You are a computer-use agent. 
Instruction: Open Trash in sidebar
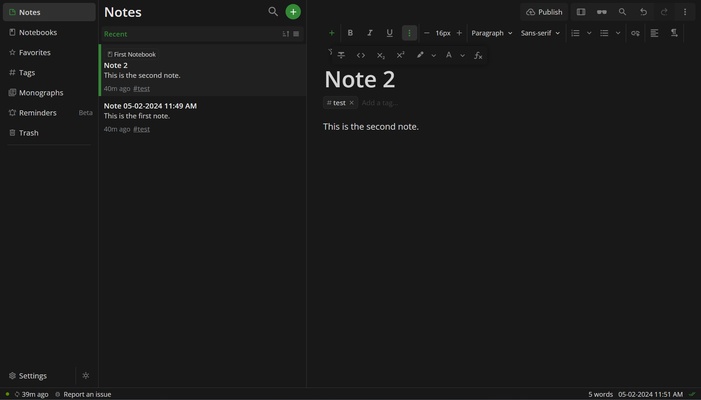[x=49, y=133]
